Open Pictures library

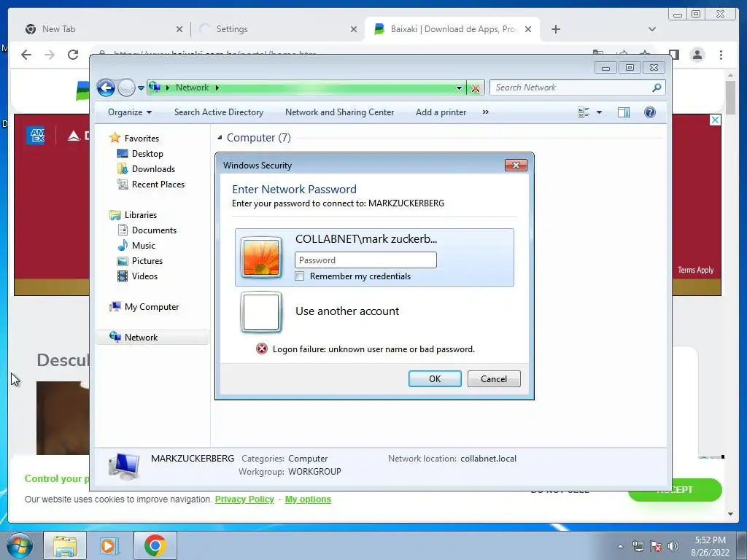(x=147, y=261)
